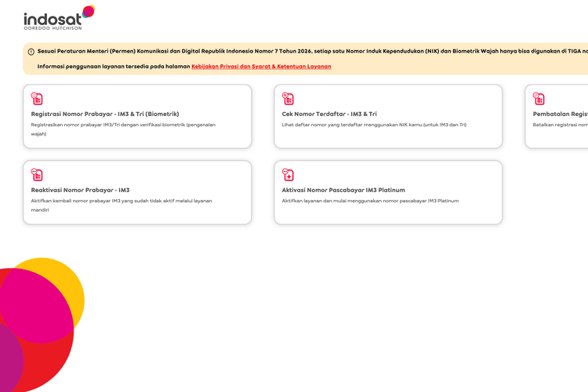588x392 pixels.
Task: Click the 'Batalkan registrasi' description text
Action: click(x=561, y=125)
